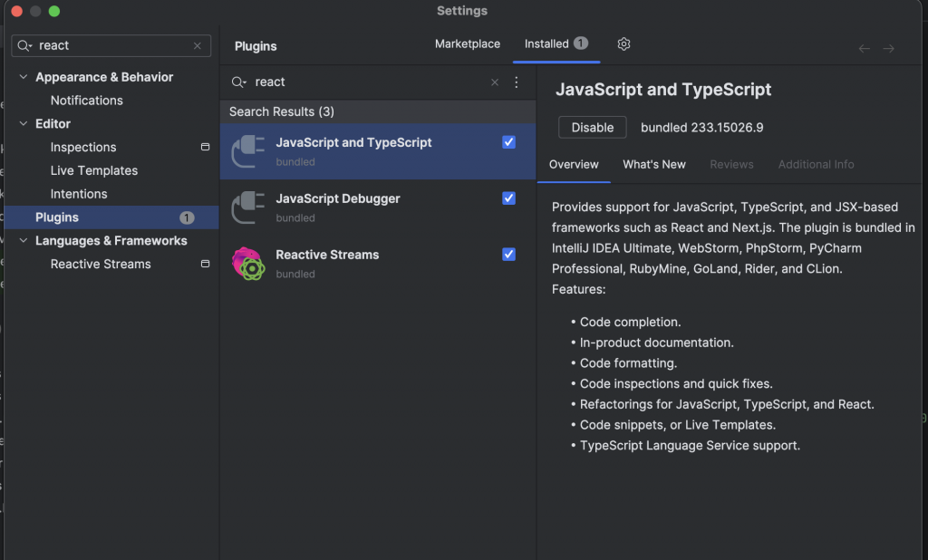Navigate forward with the right arrow
Viewport: 928px width, 560px height.
888,49
